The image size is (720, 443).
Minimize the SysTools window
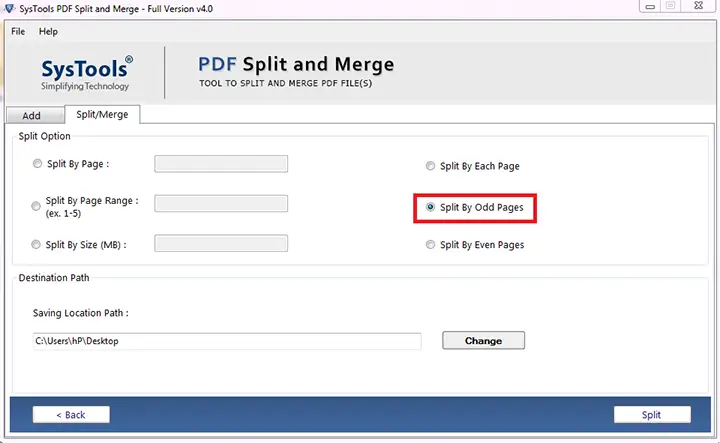pyautogui.click(x=650, y=6)
